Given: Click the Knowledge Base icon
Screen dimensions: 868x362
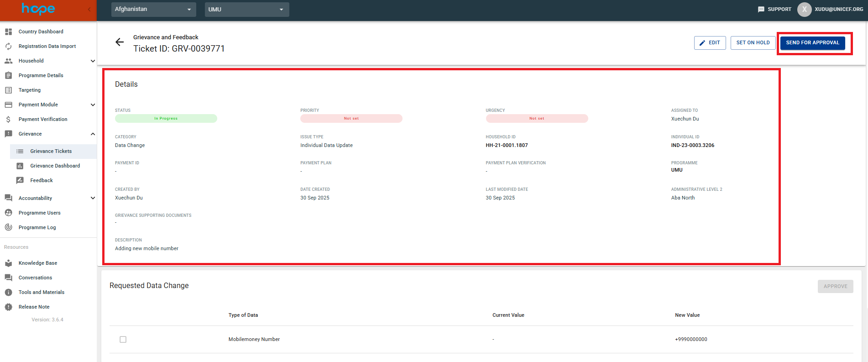Looking at the screenshot, I should pos(8,263).
